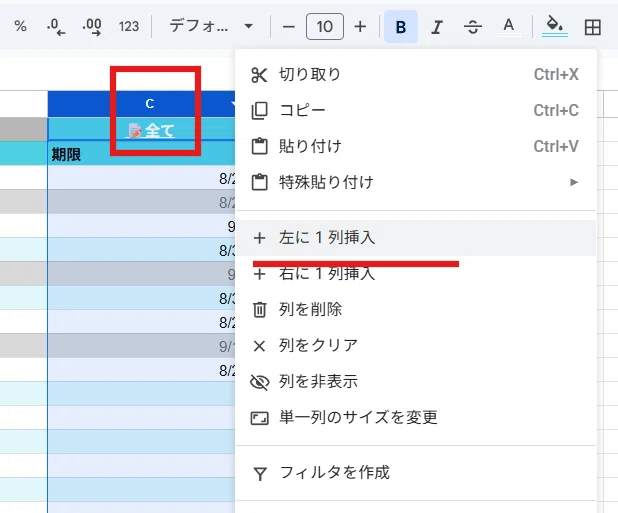
Task: Select 列を非表示 to hide column
Action: (416, 381)
